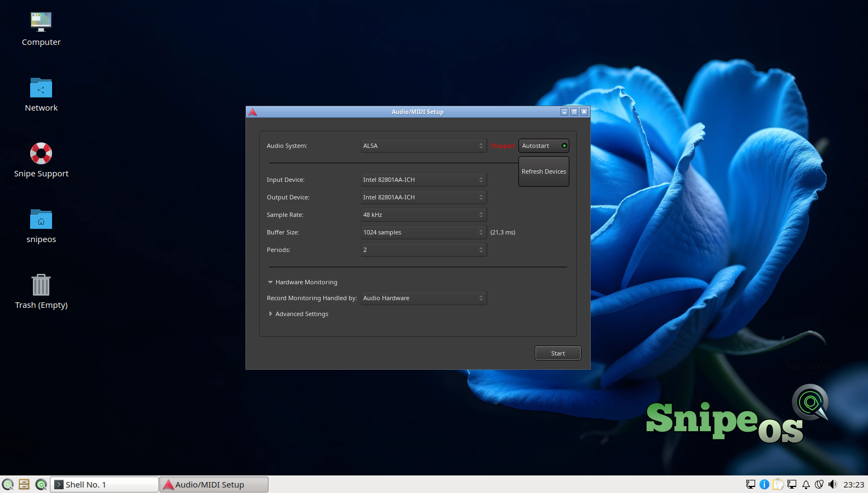
Task: Click the Record Monitoring Handled by: label
Action: (x=312, y=298)
